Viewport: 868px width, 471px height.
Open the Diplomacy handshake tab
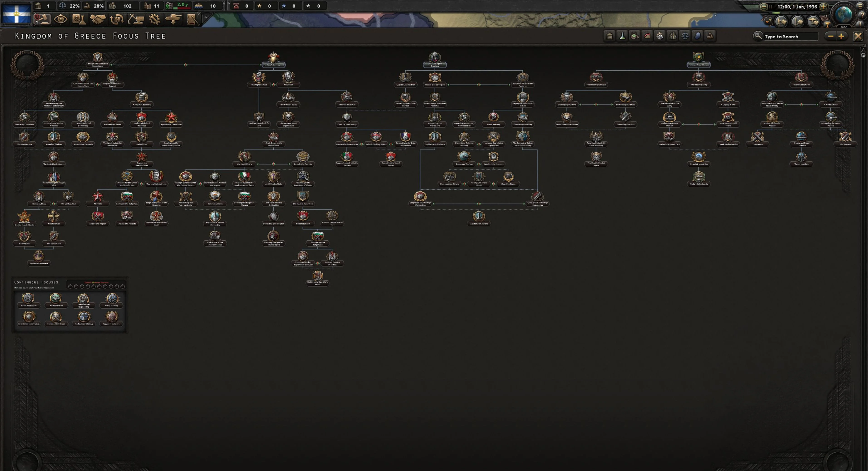pos(98,19)
